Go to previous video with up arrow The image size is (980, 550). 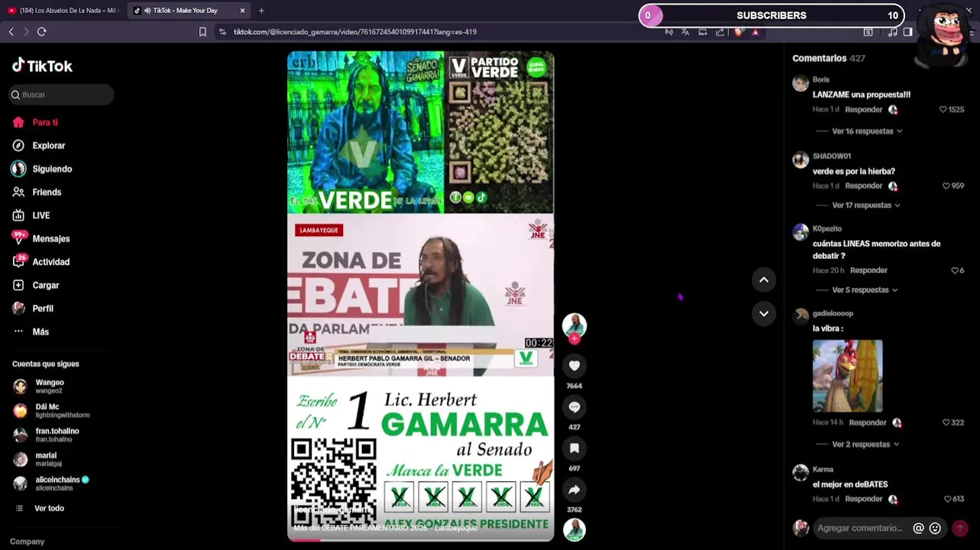pos(764,280)
